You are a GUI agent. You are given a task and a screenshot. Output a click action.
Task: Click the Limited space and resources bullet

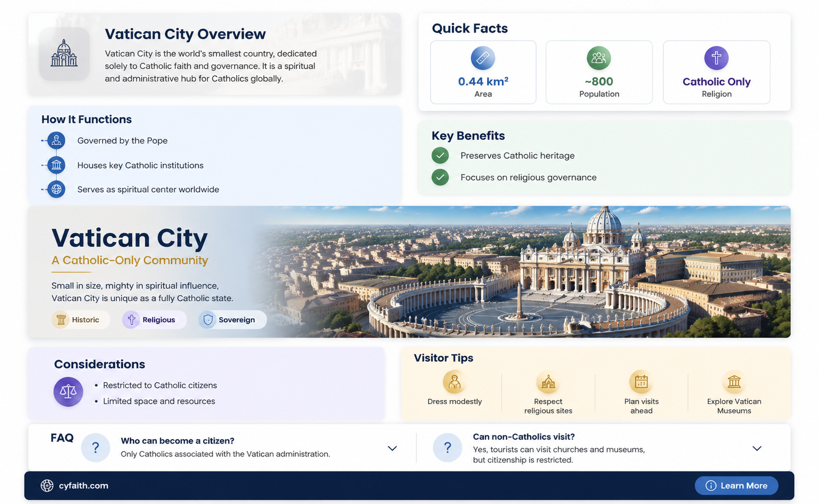(x=159, y=401)
